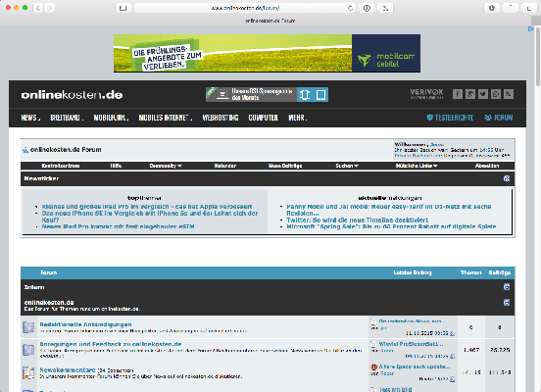541x392 pixels.
Task: Open the Neues iPad Pro eSIM article
Action: point(118,226)
